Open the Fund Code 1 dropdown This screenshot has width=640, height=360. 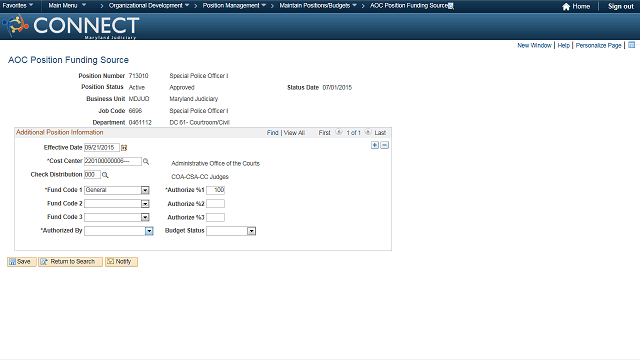click(x=145, y=190)
